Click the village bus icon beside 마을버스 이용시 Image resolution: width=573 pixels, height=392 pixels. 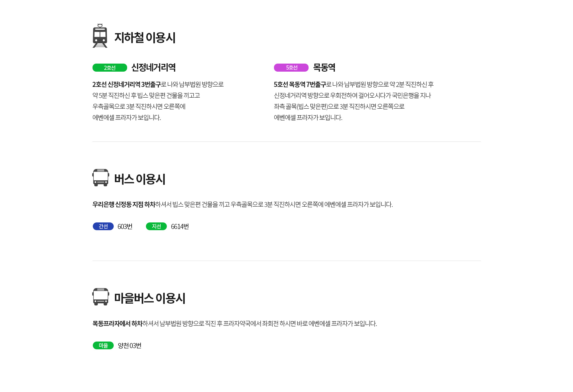(101, 297)
